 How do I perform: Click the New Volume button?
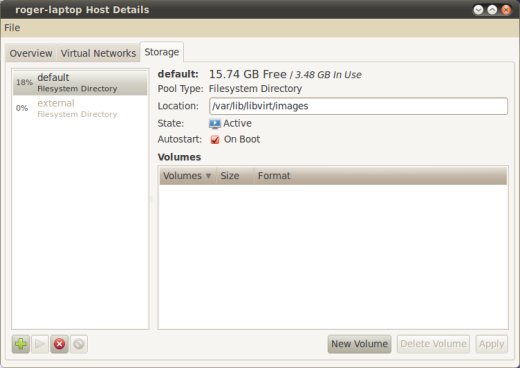359,344
